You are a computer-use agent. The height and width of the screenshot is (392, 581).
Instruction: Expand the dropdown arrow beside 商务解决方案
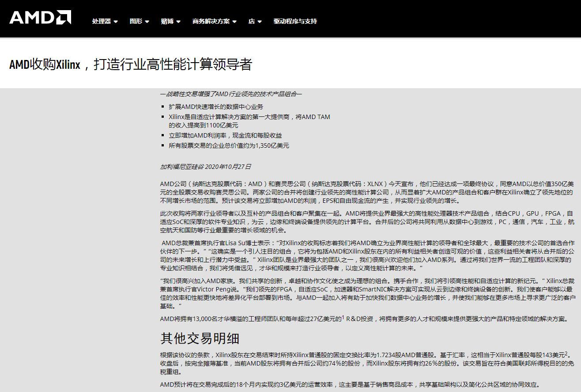pyautogui.click(x=234, y=22)
